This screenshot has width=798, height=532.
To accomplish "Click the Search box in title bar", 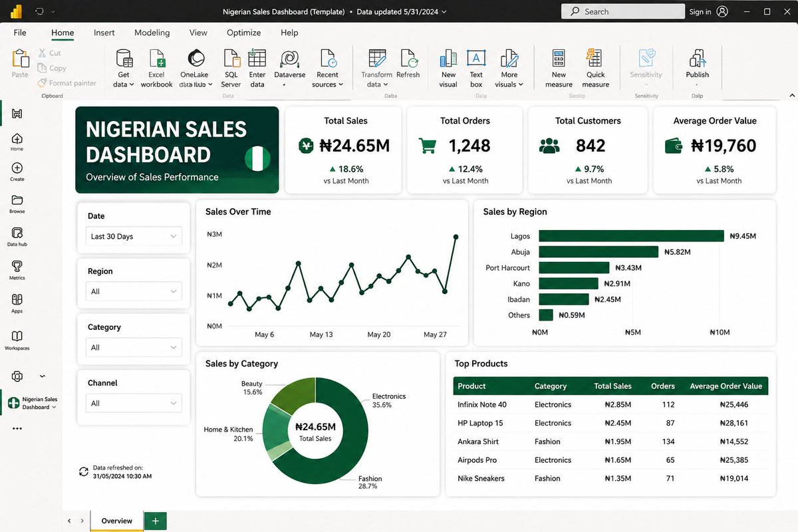I will point(623,11).
